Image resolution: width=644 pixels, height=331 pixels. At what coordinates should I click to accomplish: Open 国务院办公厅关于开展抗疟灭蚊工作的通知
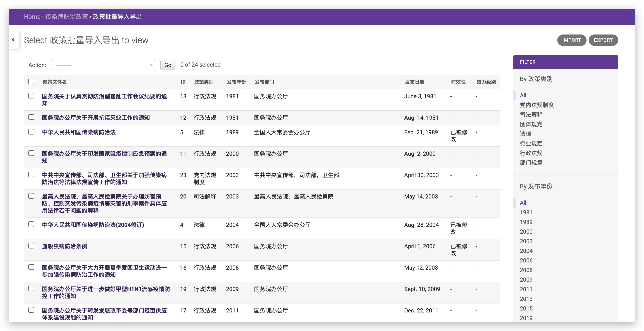point(96,118)
